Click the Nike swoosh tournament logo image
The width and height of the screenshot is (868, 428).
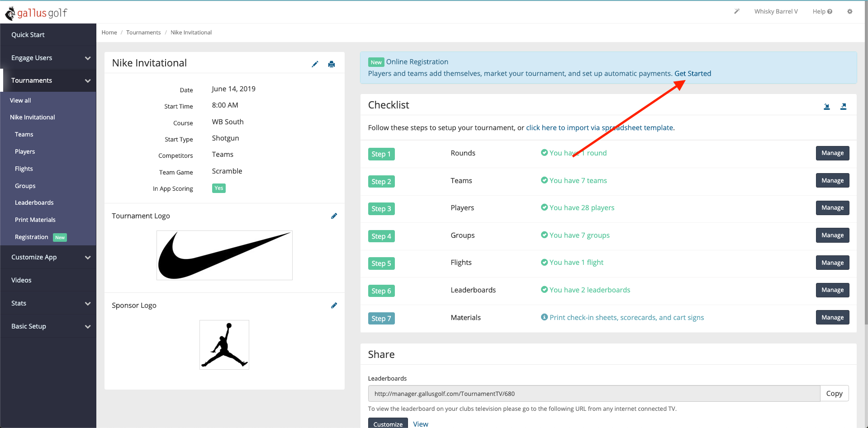tap(224, 255)
